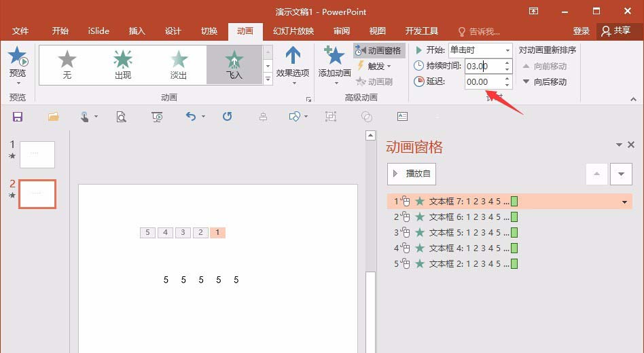644x353 pixels.
Task: Toggle the 动画窗格 animation pane button
Action: point(379,50)
